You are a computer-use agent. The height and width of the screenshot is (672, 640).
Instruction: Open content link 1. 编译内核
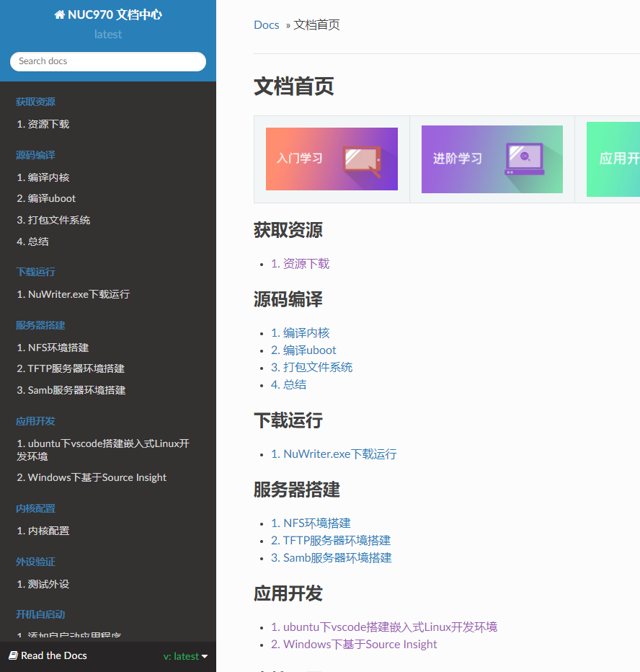[x=301, y=333]
